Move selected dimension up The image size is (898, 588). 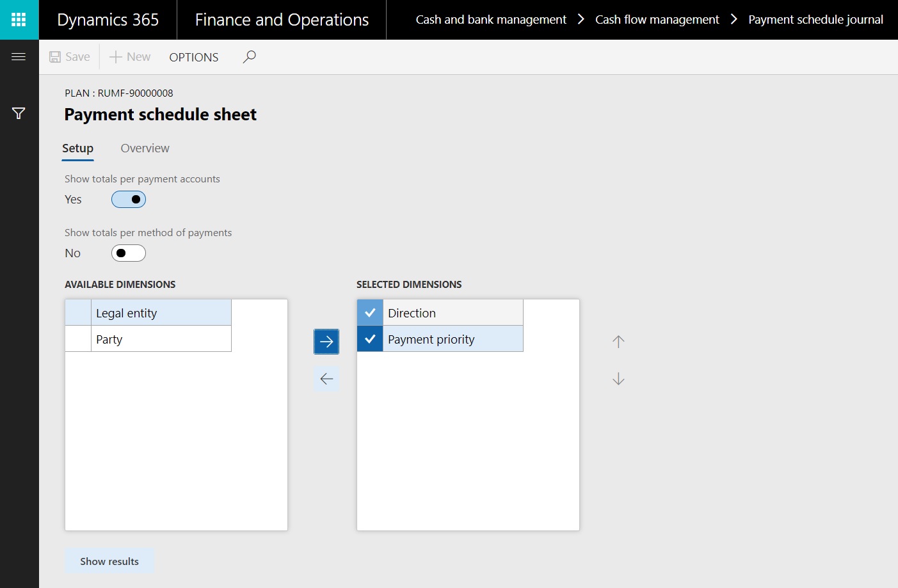[x=618, y=342]
